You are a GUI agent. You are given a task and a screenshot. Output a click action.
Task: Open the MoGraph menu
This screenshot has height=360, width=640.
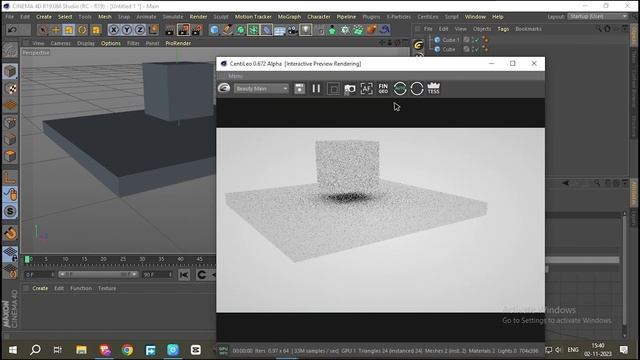pos(289,17)
